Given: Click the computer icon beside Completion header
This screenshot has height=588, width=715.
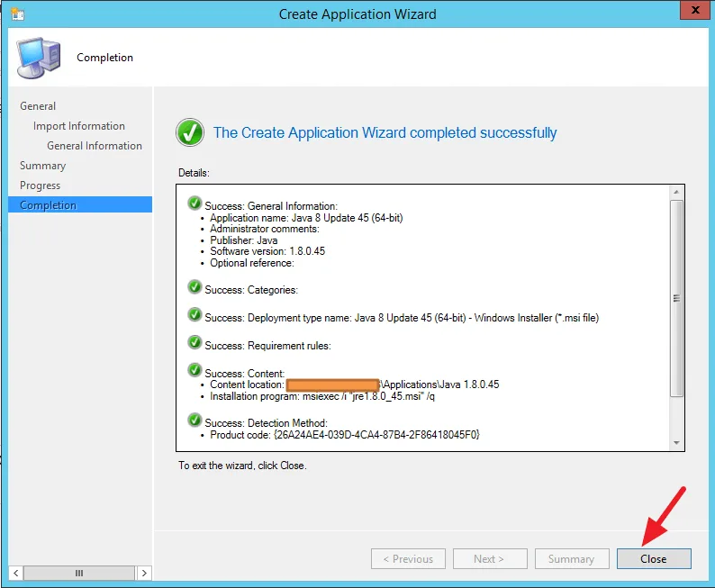Looking at the screenshot, I should (x=39, y=58).
